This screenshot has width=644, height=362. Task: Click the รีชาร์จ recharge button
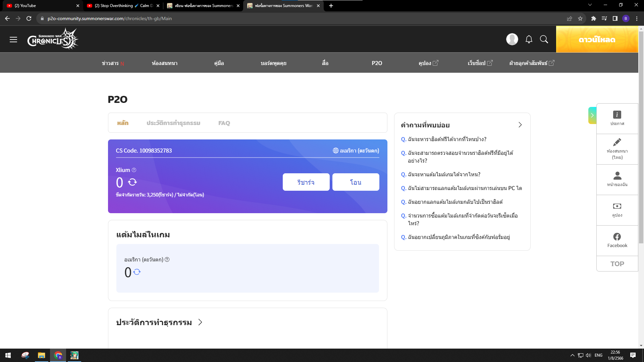[x=306, y=182]
